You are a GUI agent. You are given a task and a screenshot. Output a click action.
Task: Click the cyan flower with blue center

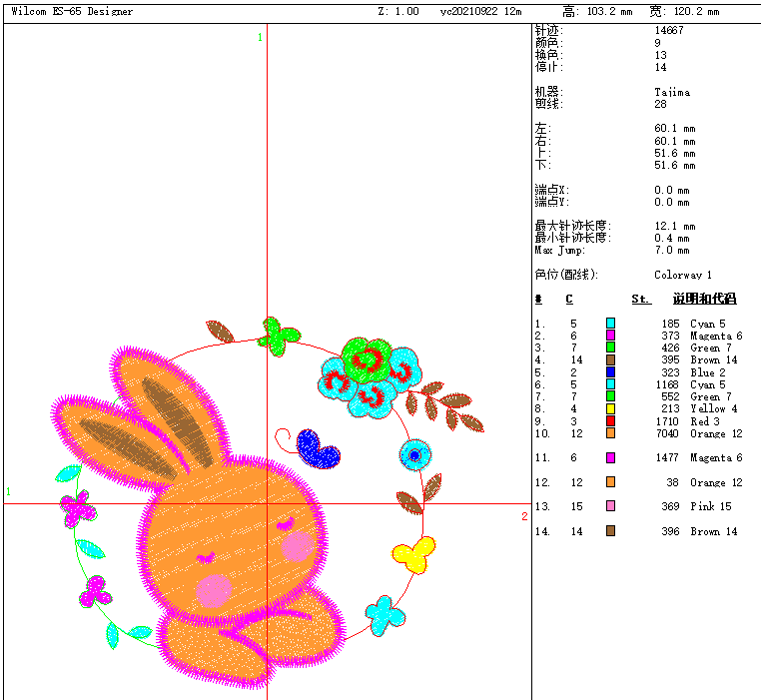coord(414,455)
